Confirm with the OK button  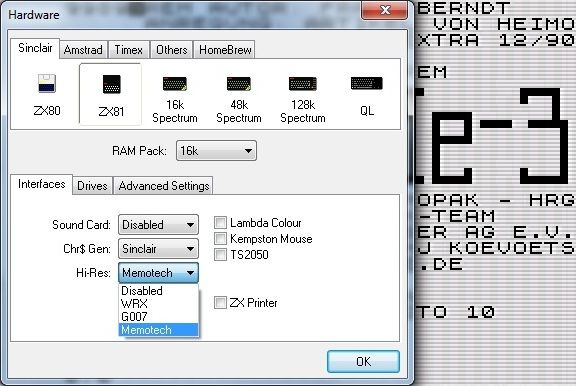click(363, 361)
